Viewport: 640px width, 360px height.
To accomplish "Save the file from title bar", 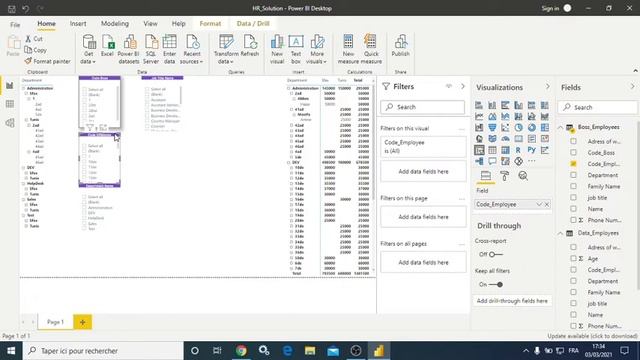I will click(11, 8).
